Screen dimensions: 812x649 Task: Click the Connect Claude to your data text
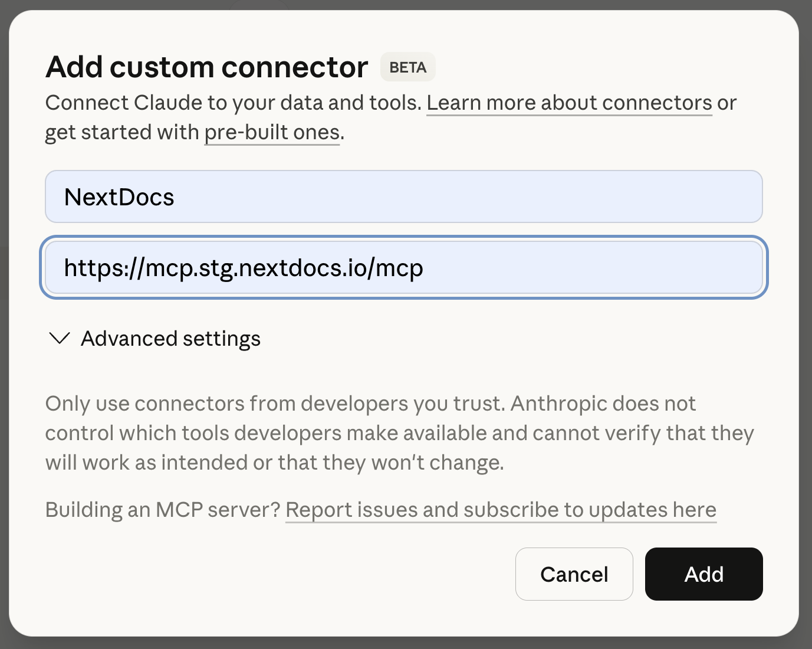pos(233,103)
